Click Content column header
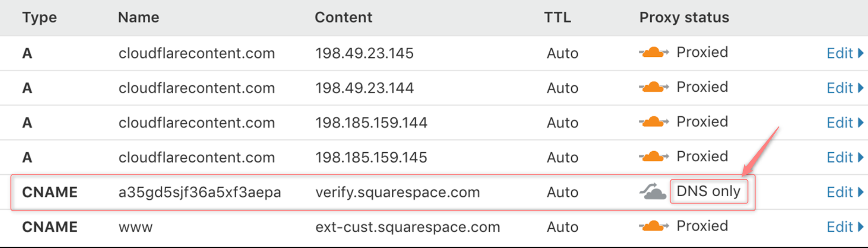The width and height of the screenshot is (868, 248). (343, 17)
